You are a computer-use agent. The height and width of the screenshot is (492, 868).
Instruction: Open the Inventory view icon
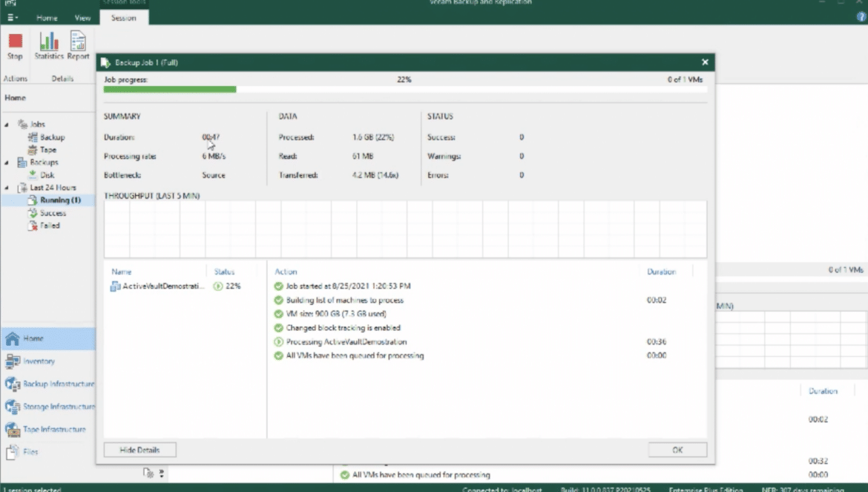[12, 361]
